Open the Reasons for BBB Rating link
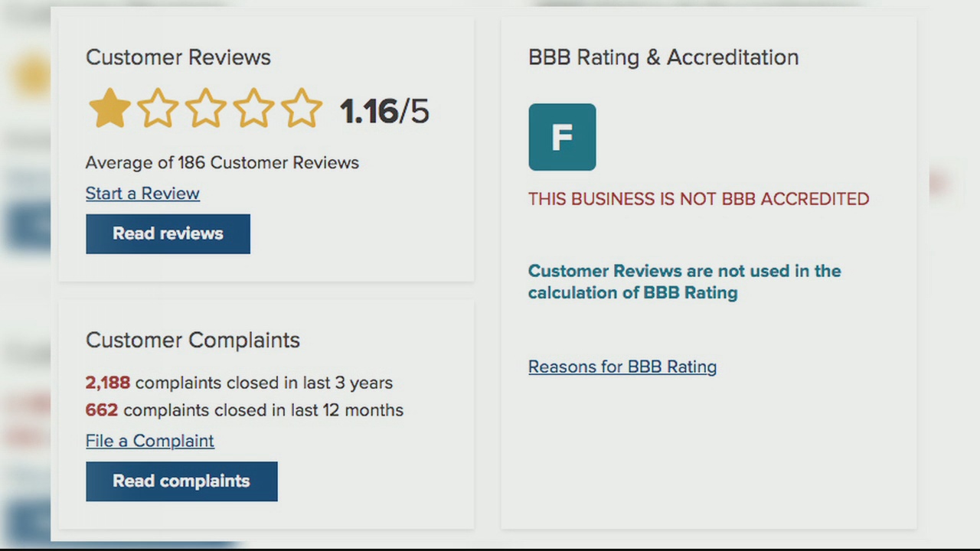The width and height of the screenshot is (980, 551). point(622,367)
